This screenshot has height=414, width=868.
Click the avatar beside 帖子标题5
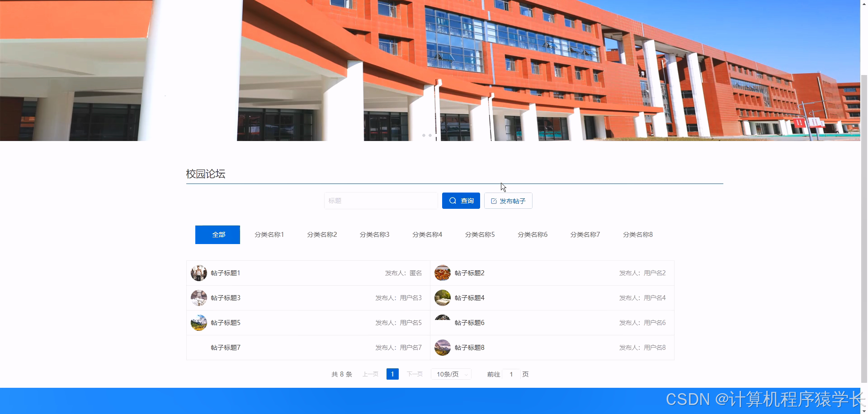point(198,322)
